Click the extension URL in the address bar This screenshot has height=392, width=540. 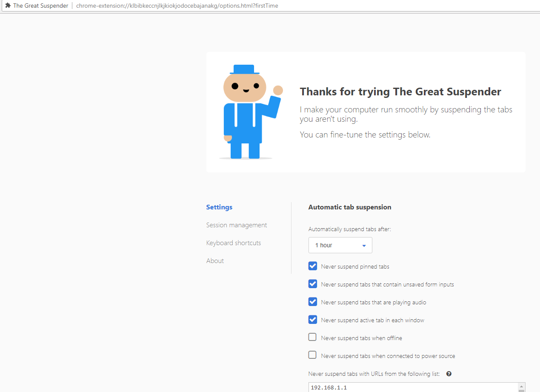pos(177,6)
